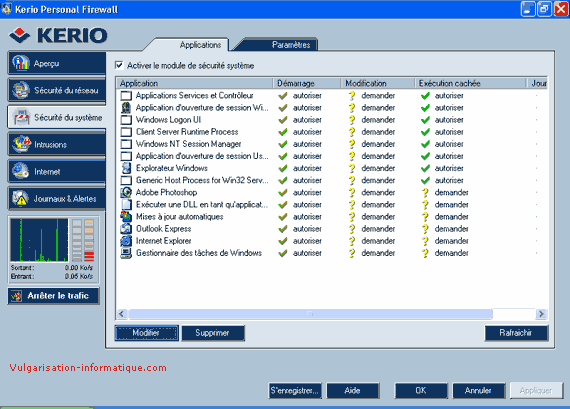The height and width of the screenshot is (409, 570).
Task: Click the Applications Services et Contrôleur icon
Action: point(126,96)
